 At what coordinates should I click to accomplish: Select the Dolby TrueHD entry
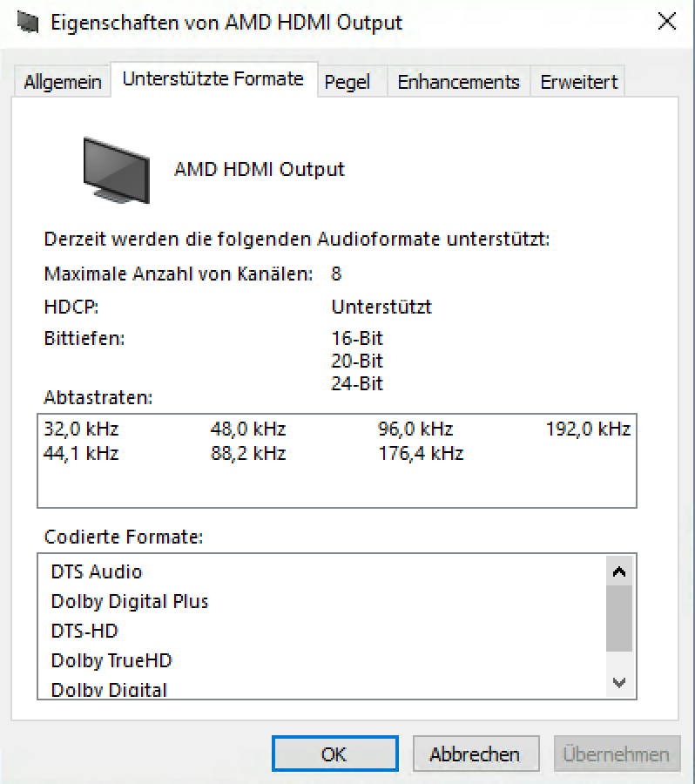(x=111, y=660)
